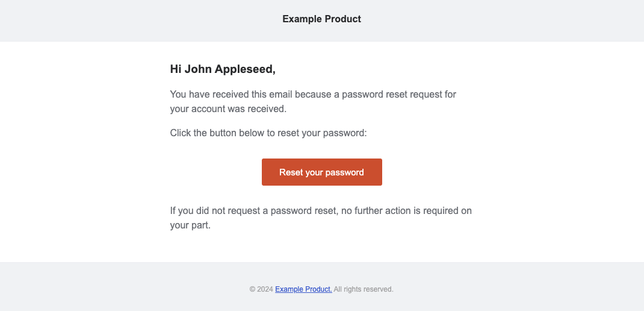Viewport: 644px width, 311px height.
Task: Click the word Hi in the greeting
Action: click(176, 69)
